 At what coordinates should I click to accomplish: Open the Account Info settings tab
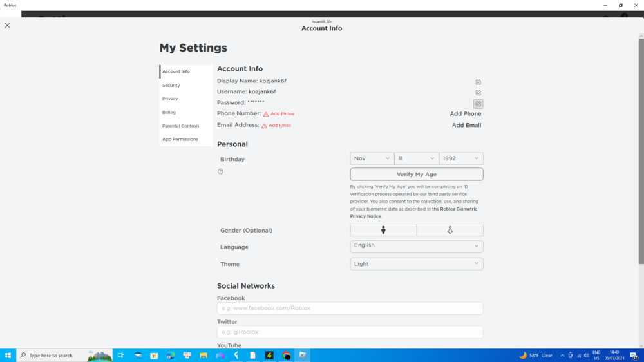(x=185, y=71)
